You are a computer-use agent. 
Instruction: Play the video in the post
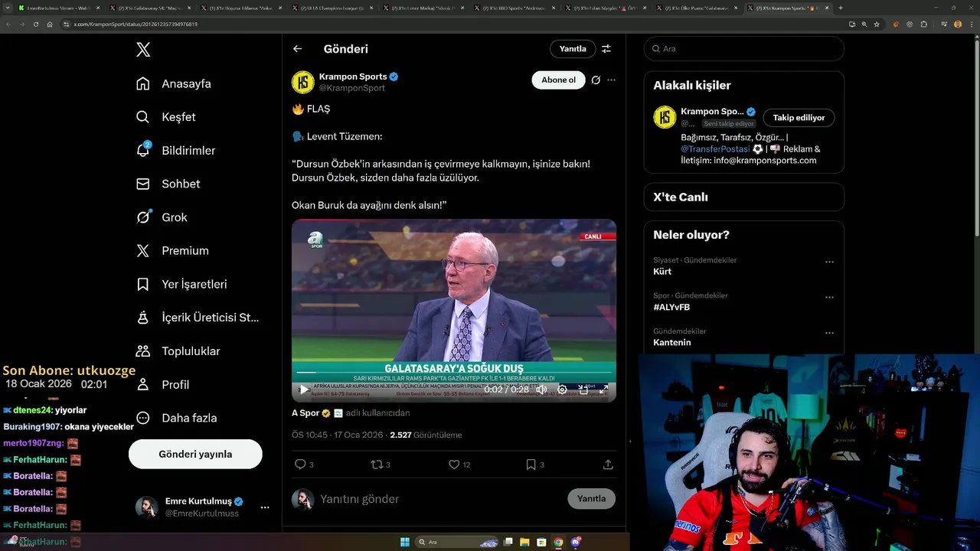(304, 390)
